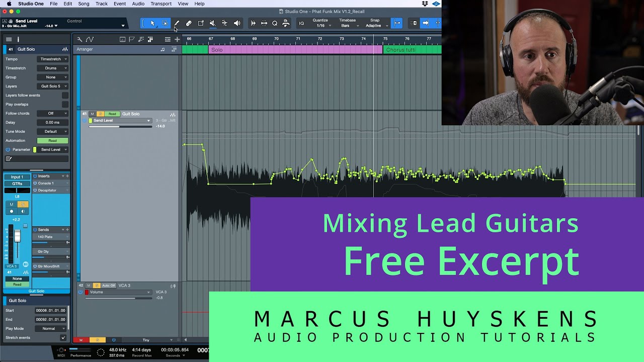The image size is (644, 362).
Task: Show the inspector via the i icon
Action: [18, 39]
